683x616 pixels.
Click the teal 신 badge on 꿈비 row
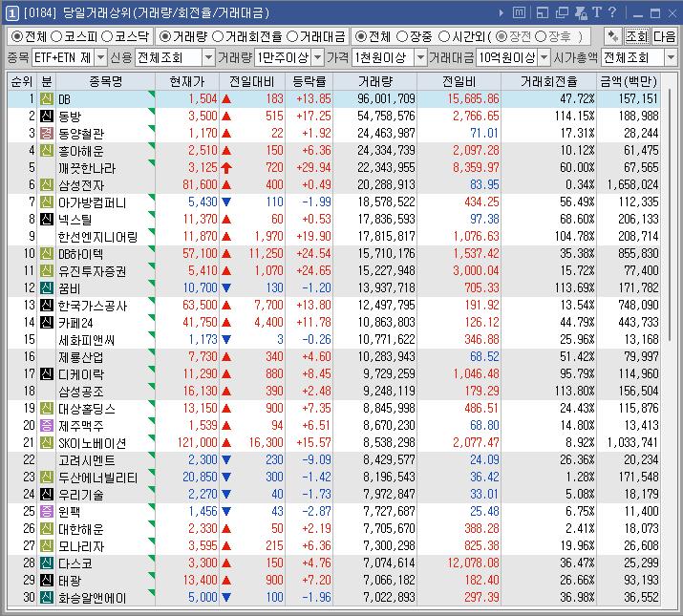47,288
